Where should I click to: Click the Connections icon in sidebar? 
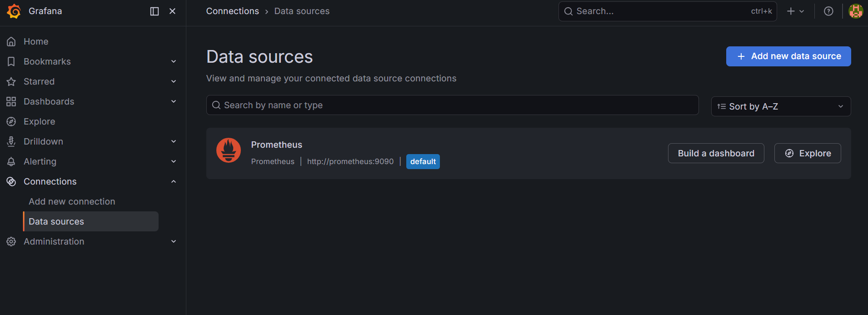point(11,181)
